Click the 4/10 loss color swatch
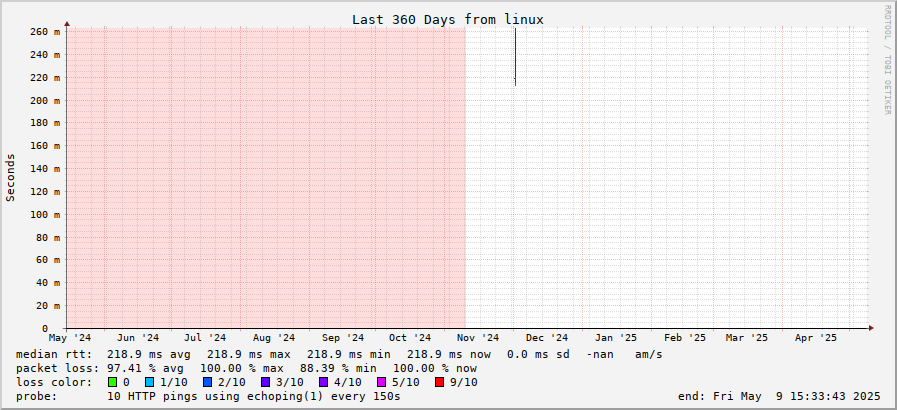Screen dimensions: 897x410 [x=324, y=382]
